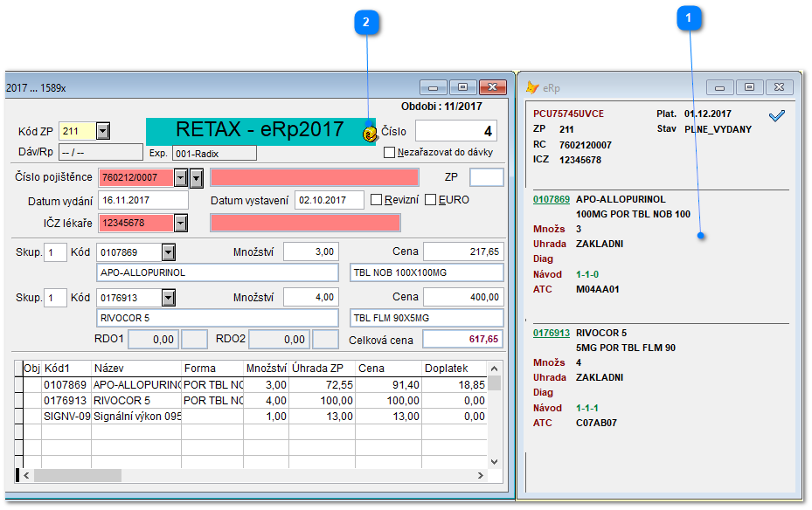Maximize the RETAX 2017 window
812x510 pixels.
[462, 87]
